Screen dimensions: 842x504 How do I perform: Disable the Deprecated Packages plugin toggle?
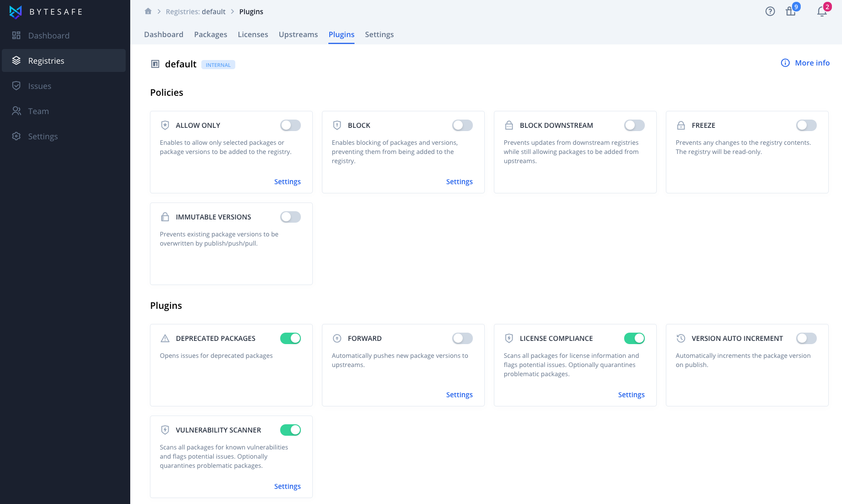[x=290, y=338]
